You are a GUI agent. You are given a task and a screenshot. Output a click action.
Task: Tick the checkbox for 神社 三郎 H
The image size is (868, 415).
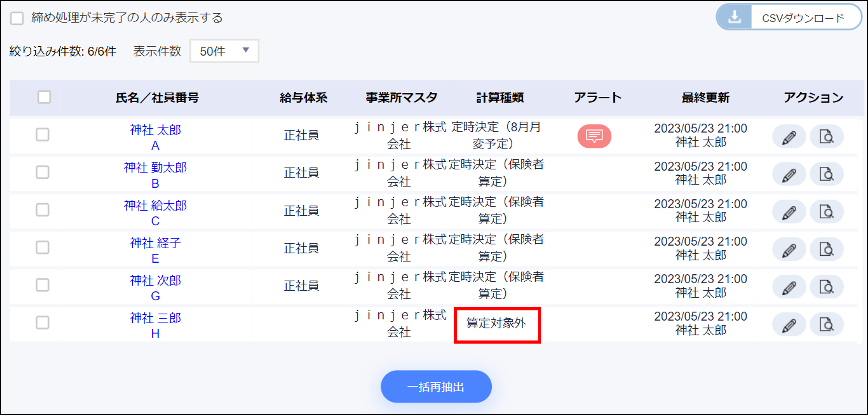42,323
